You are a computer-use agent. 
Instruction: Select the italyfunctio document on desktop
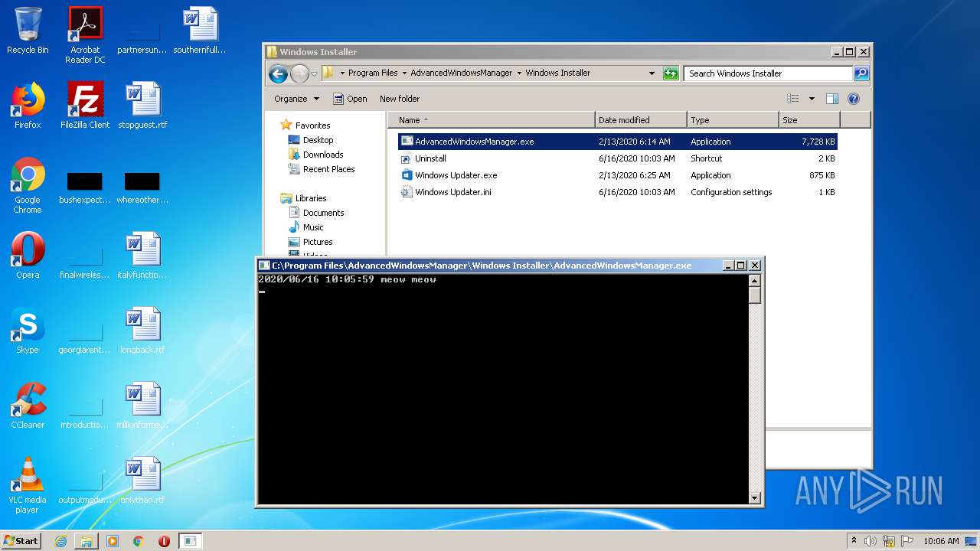click(142, 256)
